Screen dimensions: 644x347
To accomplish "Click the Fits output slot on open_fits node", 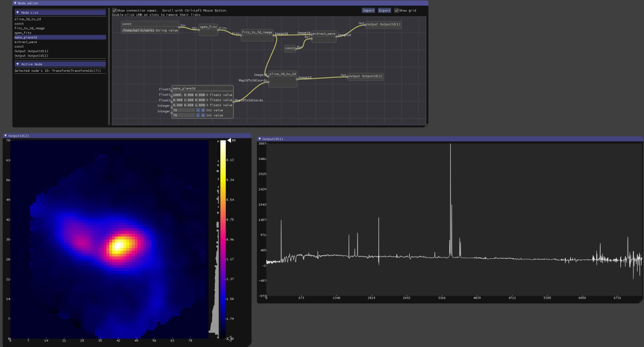I will click(218, 30).
